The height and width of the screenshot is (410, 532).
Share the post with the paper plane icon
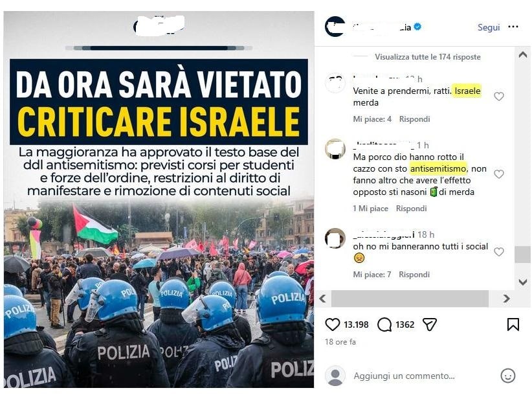430,325
